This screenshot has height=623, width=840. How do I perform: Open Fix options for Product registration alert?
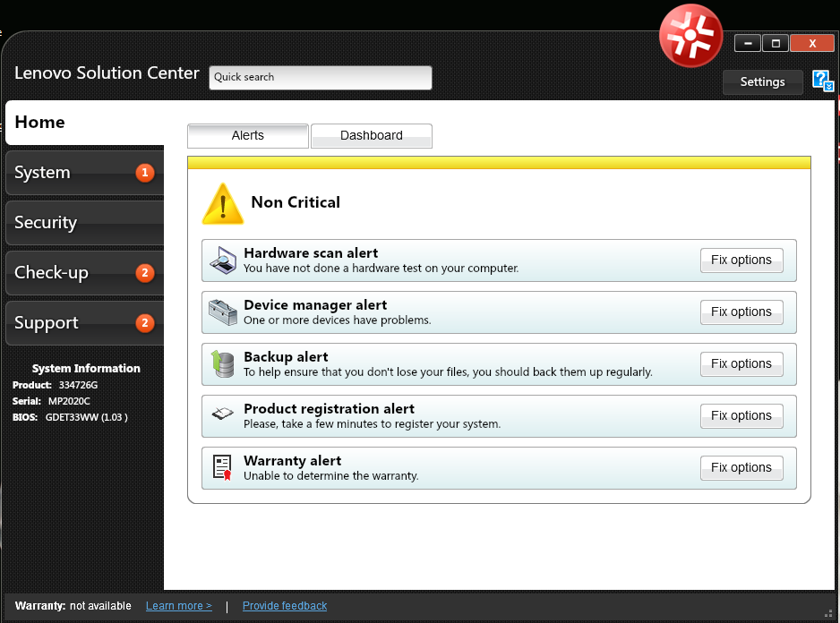[x=741, y=415]
